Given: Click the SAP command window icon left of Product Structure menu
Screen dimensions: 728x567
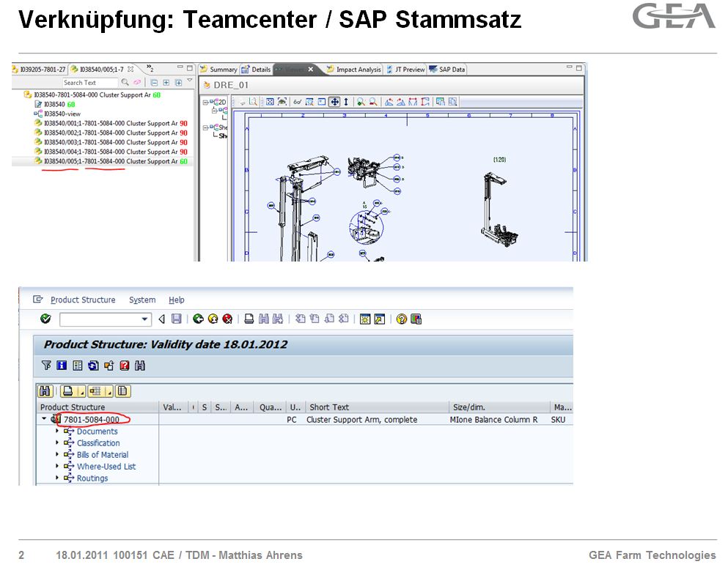Looking at the screenshot, I should point(37,300).
